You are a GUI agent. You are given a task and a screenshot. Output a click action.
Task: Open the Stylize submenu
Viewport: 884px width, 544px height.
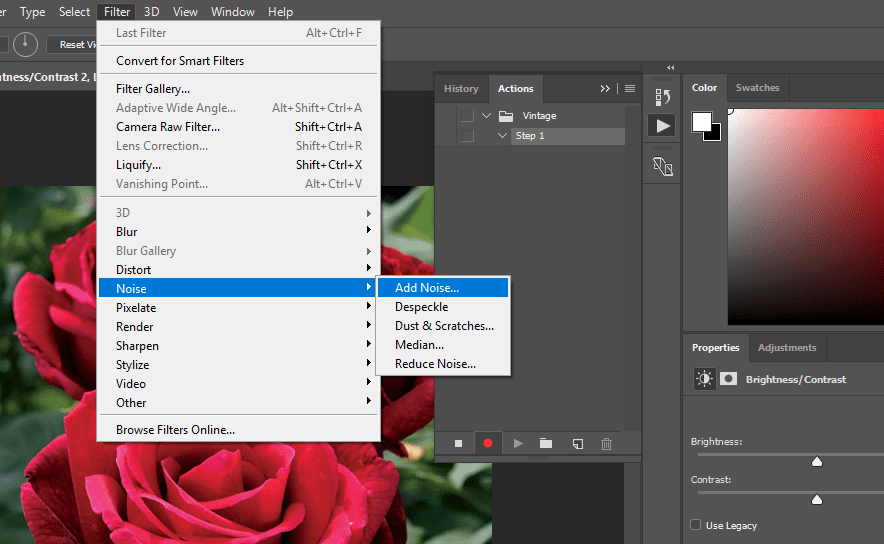click(237, 365)
